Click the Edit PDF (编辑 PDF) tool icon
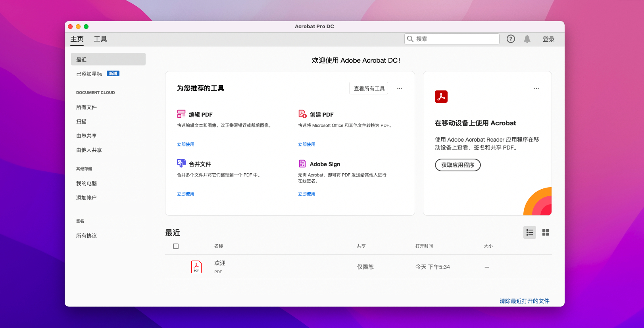 [x=181, y=114]
